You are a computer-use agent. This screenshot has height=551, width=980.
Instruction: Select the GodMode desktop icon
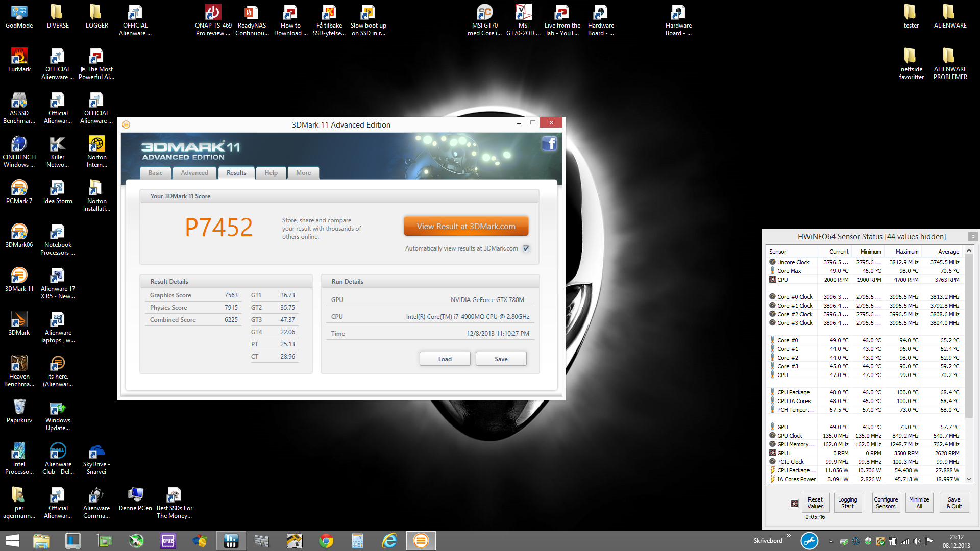[19, 16]
